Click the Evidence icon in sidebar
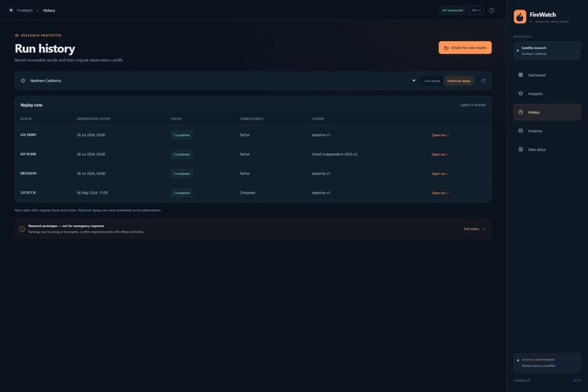Viewport: 588px width, 392px height. (520, 131)
